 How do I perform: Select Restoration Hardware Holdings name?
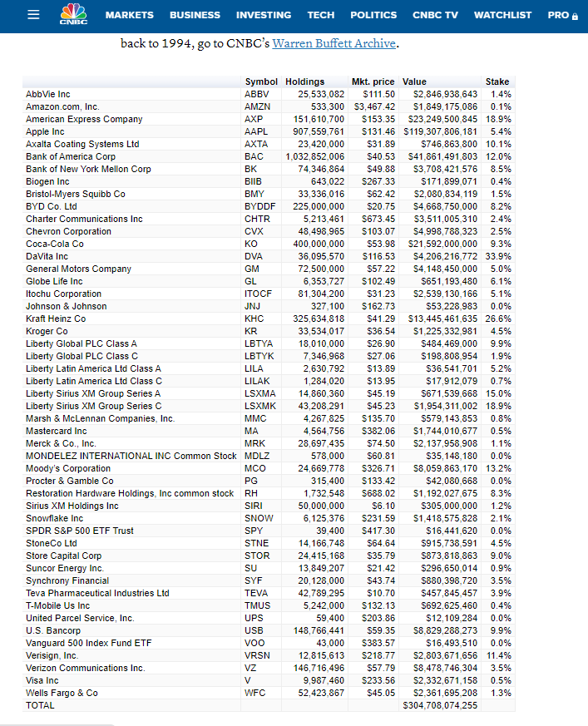tap(130, 494)
